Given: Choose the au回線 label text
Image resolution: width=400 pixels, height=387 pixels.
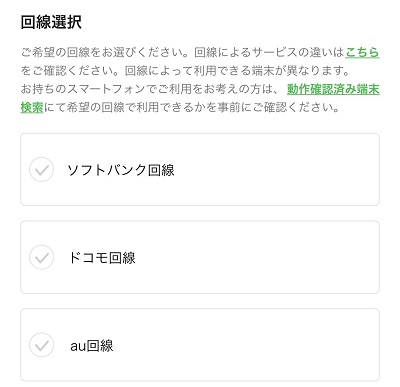Looking at the screenshot, I should (92, 346).
